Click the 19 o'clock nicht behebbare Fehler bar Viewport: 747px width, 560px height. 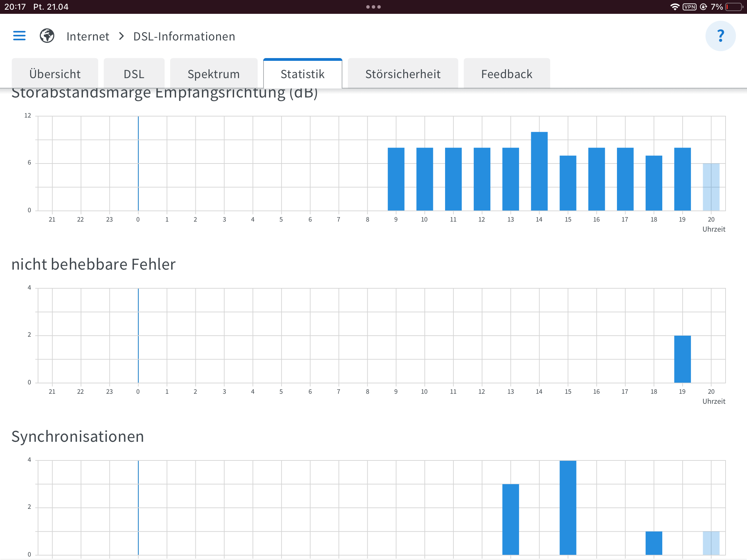pos(682,359)
